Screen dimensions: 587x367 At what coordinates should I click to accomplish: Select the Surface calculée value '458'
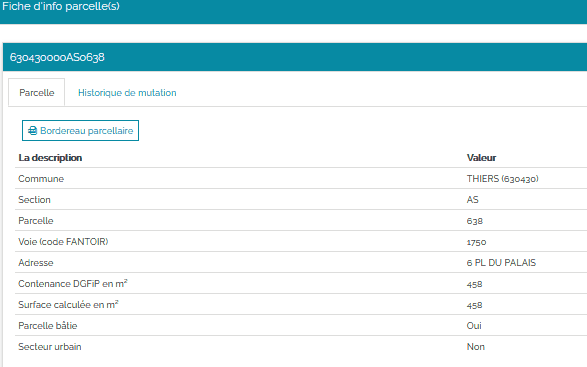474,305
